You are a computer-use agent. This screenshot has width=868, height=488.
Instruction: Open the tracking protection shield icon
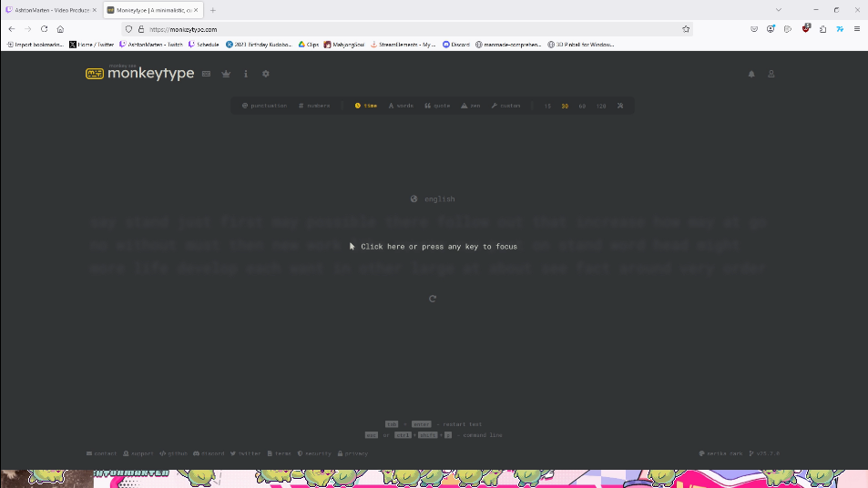click(128, 29)
